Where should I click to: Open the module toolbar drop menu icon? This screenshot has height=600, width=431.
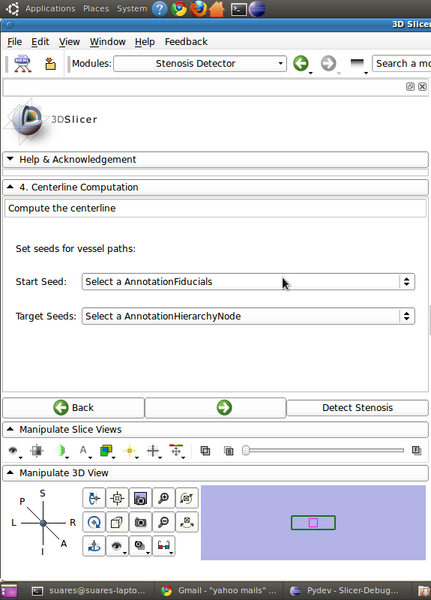coord(357,63)
